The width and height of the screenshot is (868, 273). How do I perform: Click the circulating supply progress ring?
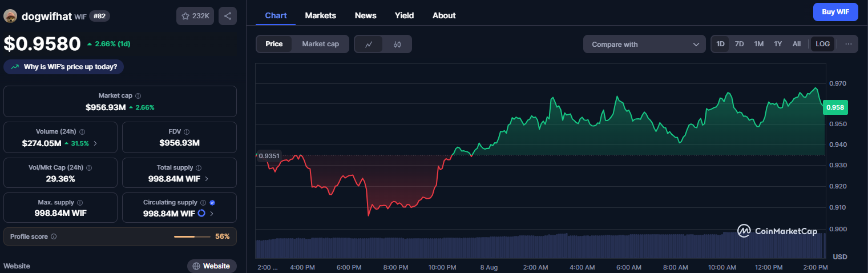(x=201, y=214)
